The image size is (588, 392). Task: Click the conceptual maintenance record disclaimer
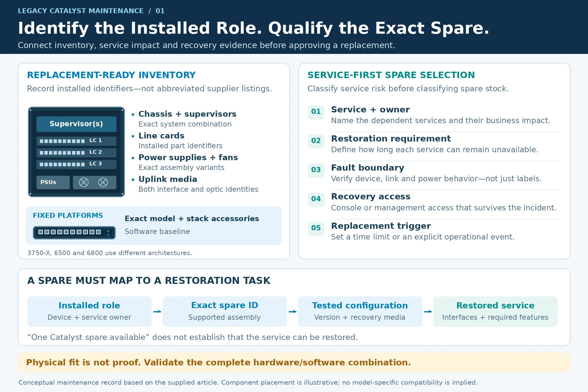coord(248,383)
